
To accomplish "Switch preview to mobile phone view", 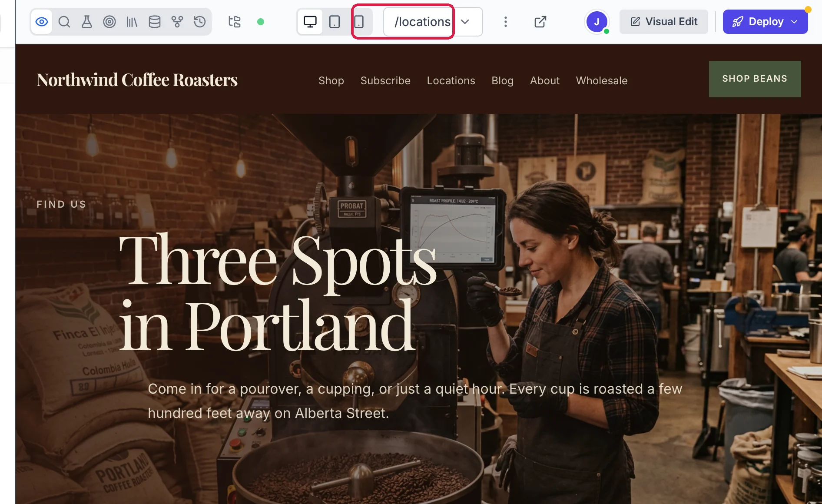I will click(359, 22).
